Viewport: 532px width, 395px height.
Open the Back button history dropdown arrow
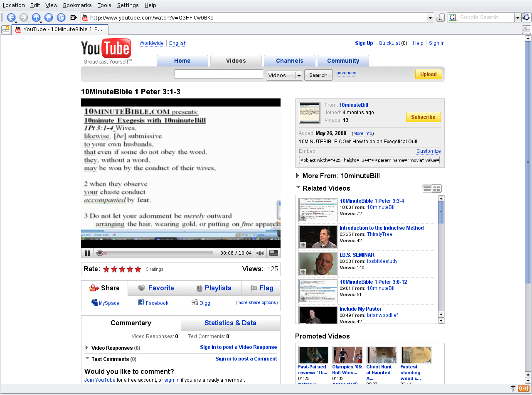pyautogui.click(x=16, y=22)
